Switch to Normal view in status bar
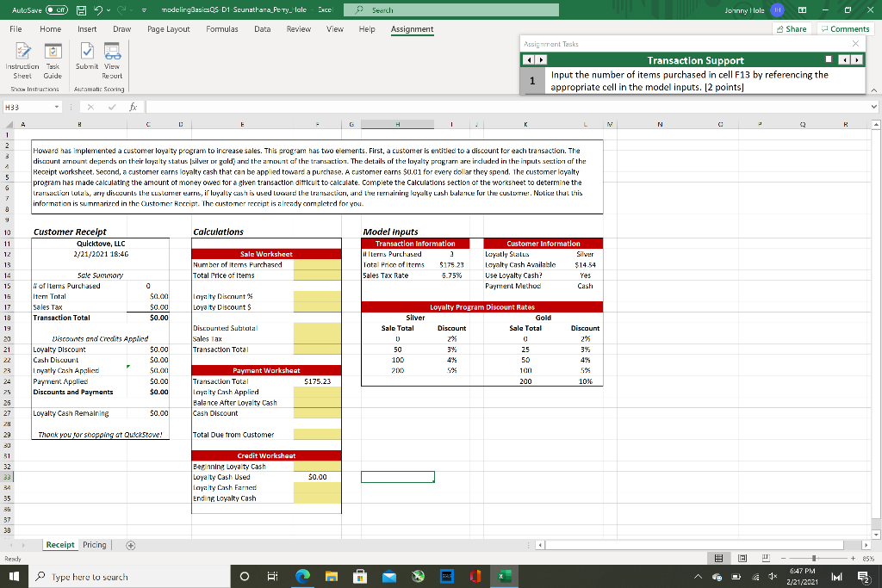The image size is (882, 588). [718, 558]
